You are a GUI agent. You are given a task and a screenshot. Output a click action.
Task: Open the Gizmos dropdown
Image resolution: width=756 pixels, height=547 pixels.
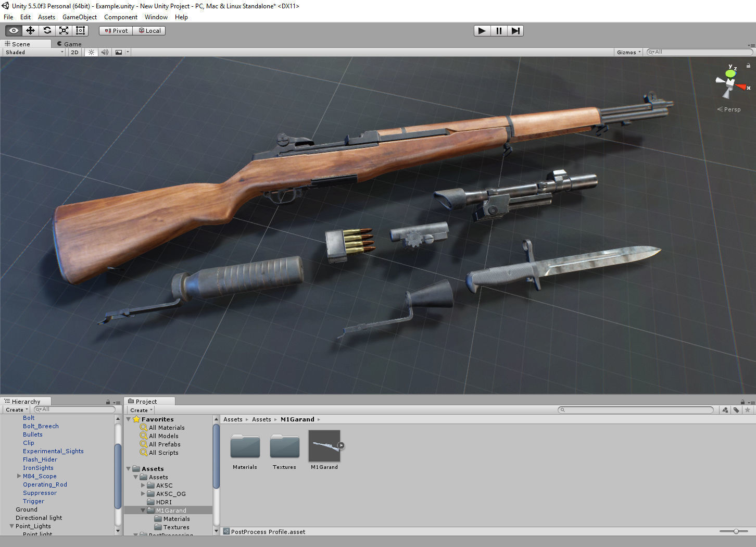pos(629,52)
